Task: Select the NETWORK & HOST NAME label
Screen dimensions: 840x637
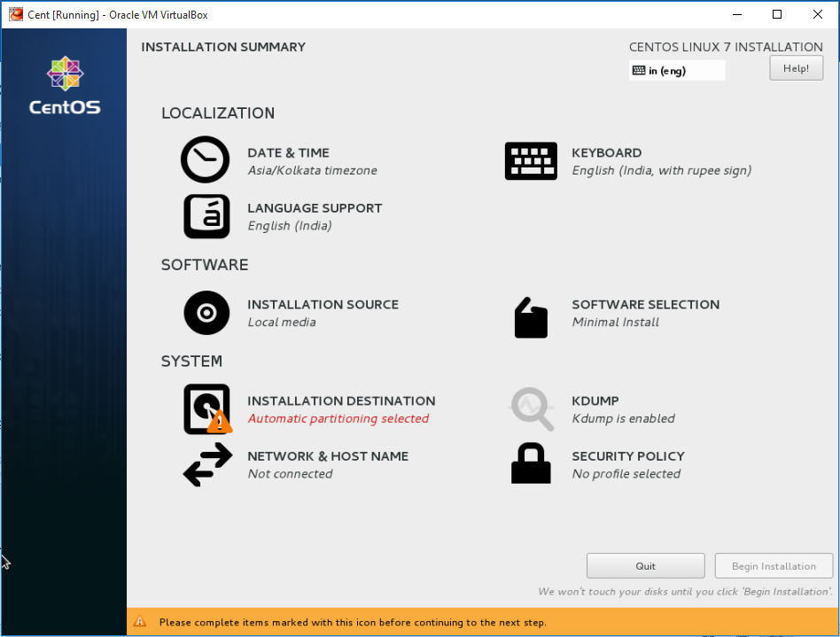Action: pos(328,456)
